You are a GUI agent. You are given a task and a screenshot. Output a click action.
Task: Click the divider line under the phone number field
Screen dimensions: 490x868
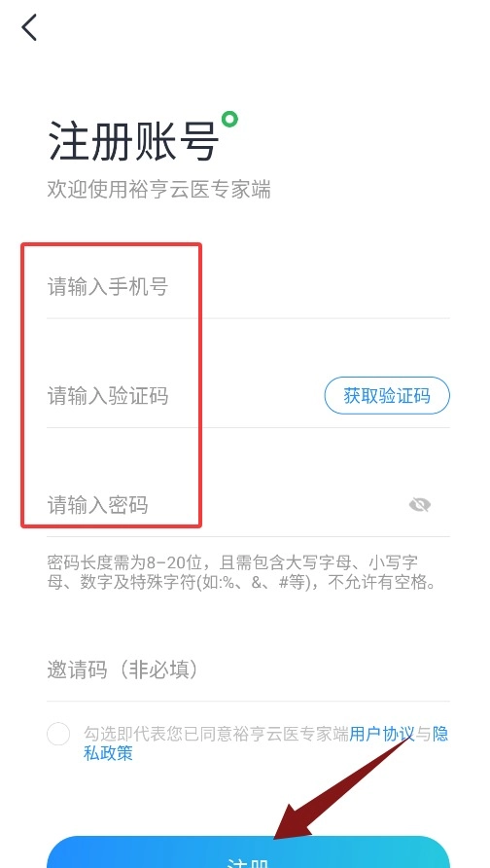[248, 318]
